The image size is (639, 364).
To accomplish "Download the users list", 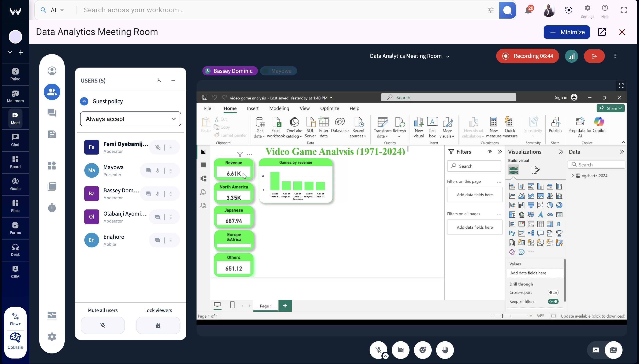I will pos(159,80).
